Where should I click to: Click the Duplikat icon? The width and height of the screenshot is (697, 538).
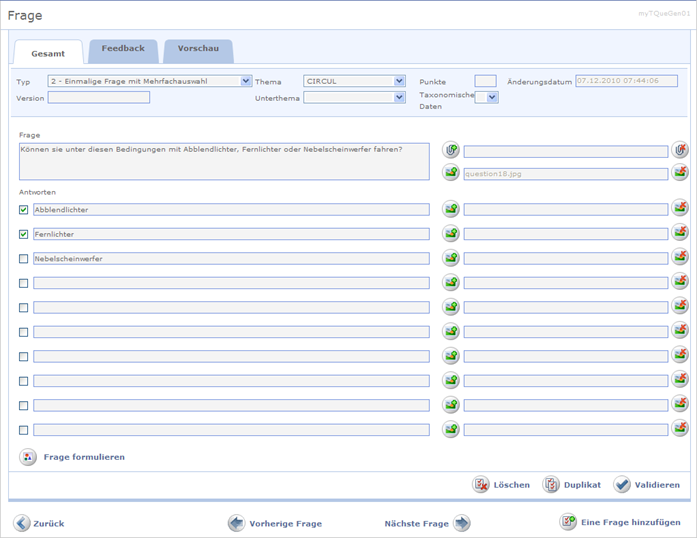(551, 485)
